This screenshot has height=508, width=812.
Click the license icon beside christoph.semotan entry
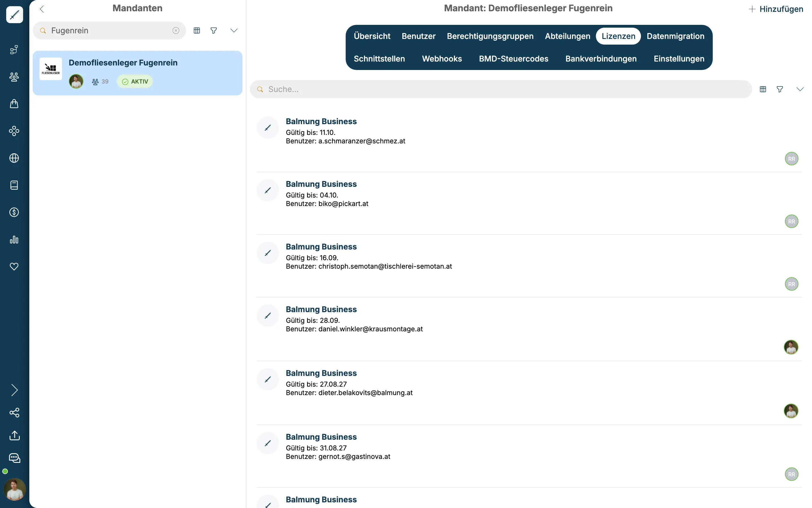coord(268,253)
